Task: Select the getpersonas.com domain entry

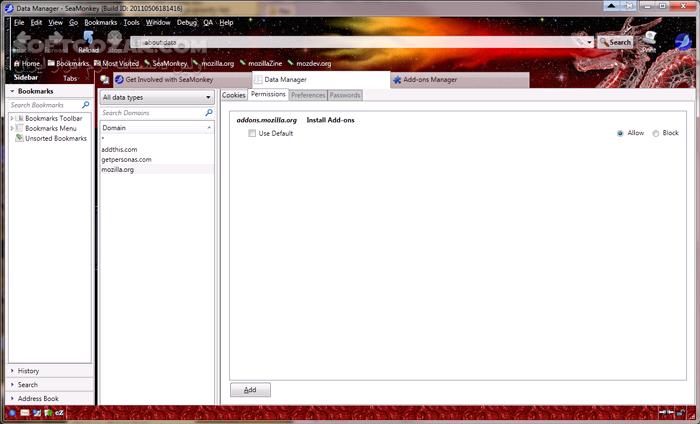Action: 126,159
